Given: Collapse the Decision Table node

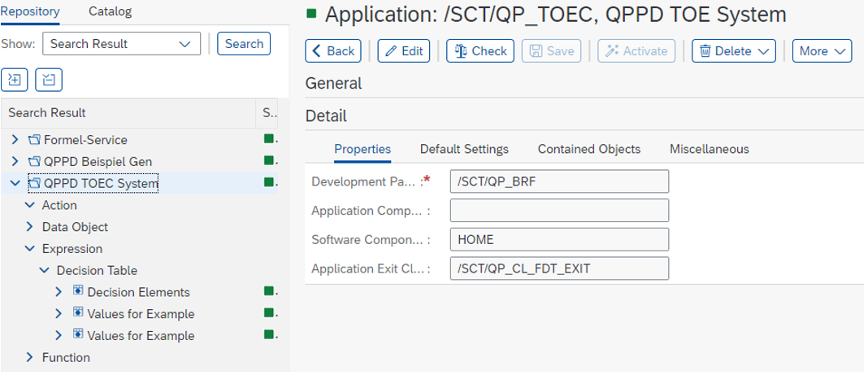Looking at the screenshot, I should [44, 270].
